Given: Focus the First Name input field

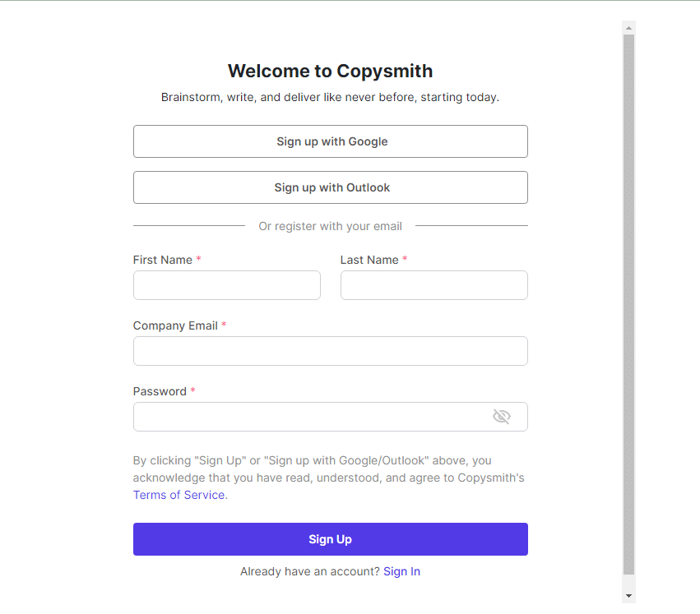Looking at the screenshot, I should click(227, 285).
